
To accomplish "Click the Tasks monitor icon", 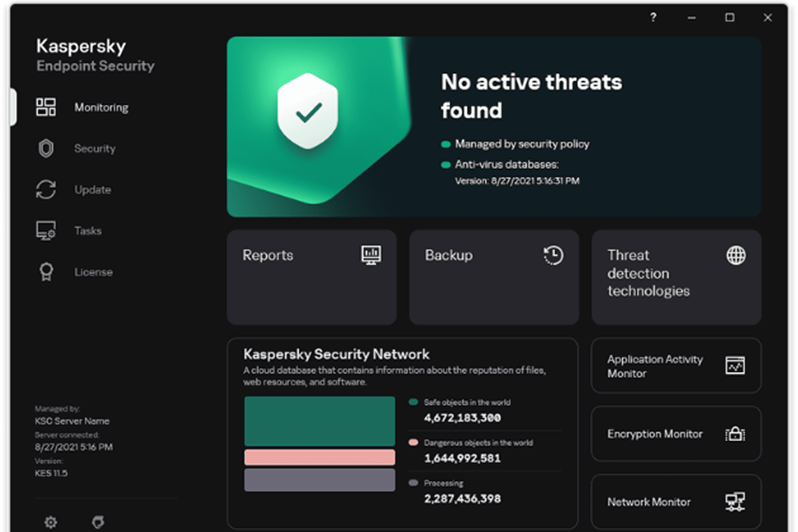I will click(46, 231).
